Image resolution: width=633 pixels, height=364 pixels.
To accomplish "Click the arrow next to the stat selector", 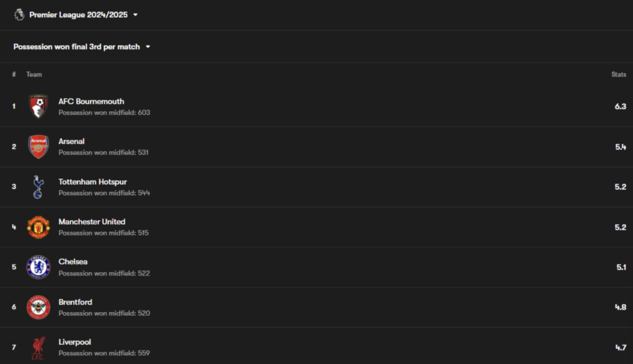I will click(x=148, y=47).
